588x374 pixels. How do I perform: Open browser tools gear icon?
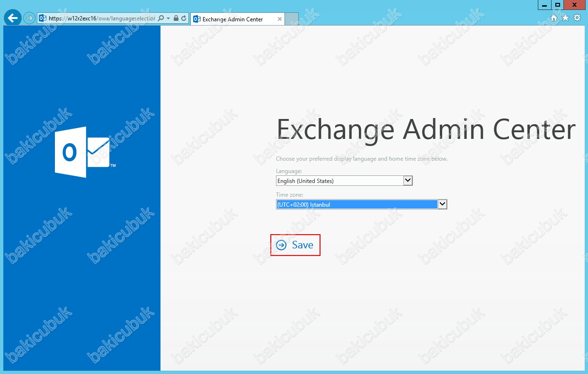coord(577,18)
